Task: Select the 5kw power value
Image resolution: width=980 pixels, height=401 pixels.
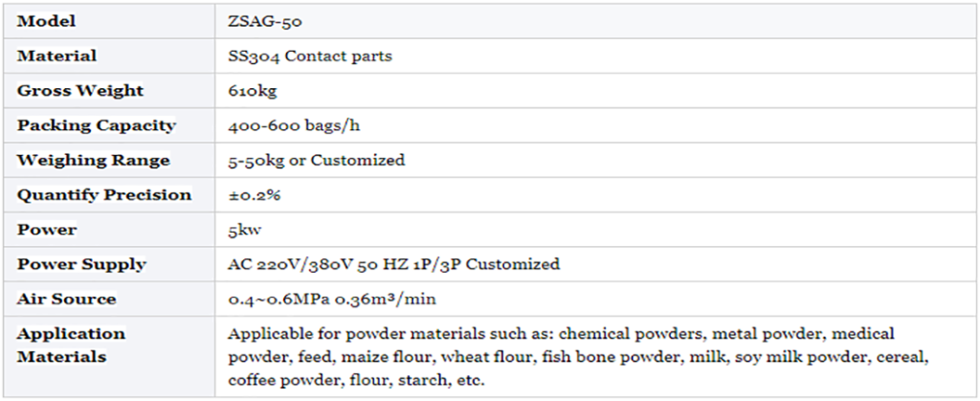Action: tap(244, 230)
